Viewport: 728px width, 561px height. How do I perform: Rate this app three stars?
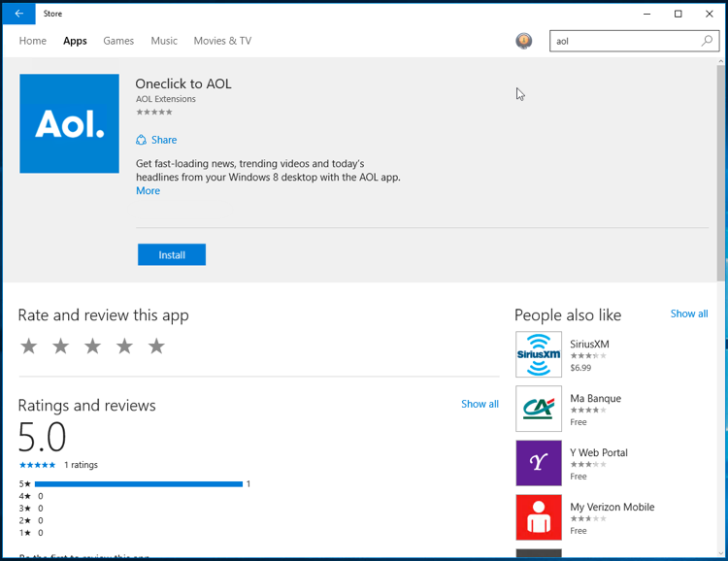pyautogui.click(x=93, y=346)
